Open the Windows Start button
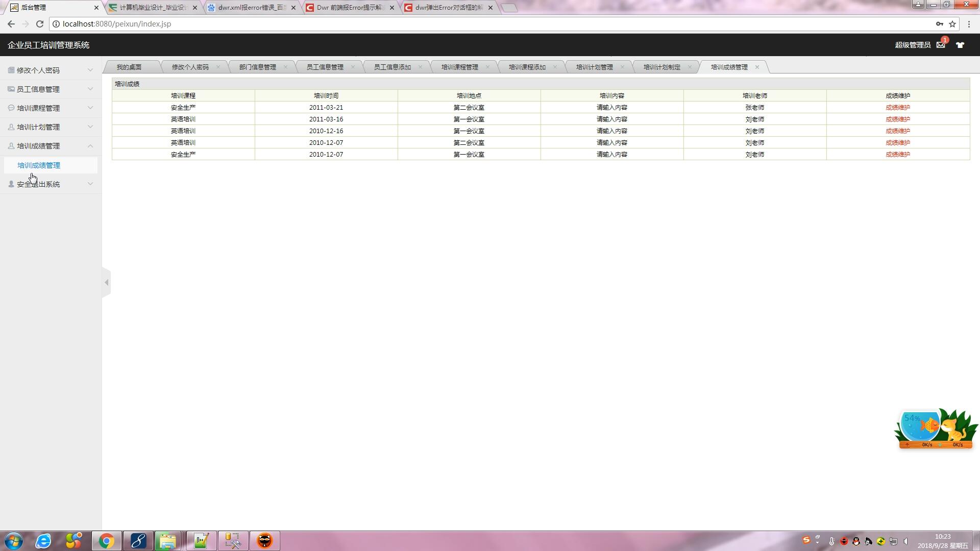The image size is (980, 551). click(14, 541)
